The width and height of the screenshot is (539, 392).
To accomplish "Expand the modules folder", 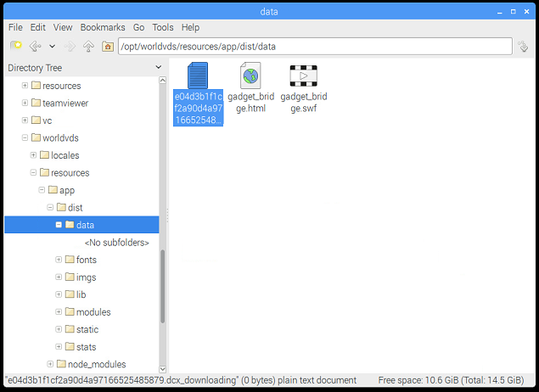I will [x=59, y=311].
